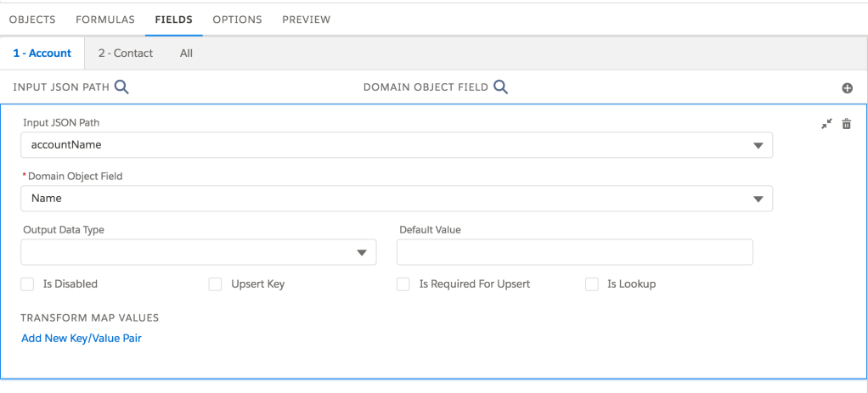
Task: Go to the Options tab
Action: tap(237, 19)
